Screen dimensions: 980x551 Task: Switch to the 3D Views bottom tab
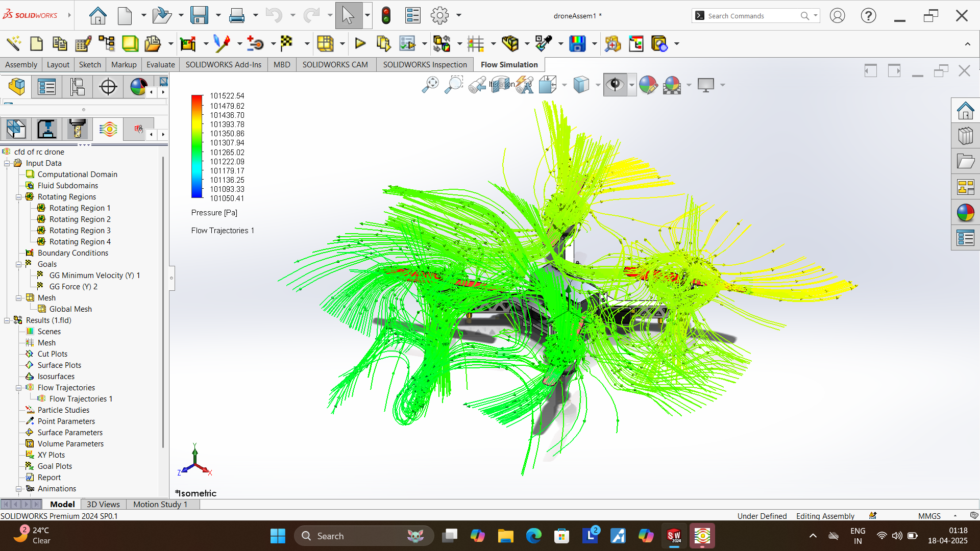(x=103, y=504)
